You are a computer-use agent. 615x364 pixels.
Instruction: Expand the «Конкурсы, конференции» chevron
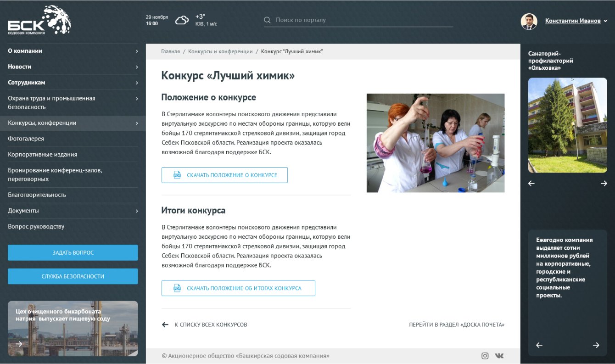(x=137, y=123)
